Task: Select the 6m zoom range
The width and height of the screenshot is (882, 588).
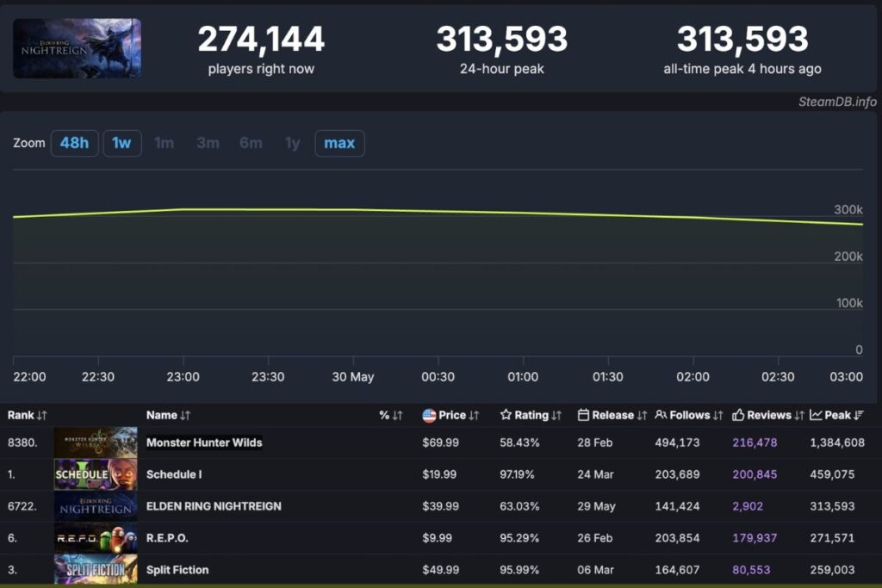Action: click(x=251, y=144)
